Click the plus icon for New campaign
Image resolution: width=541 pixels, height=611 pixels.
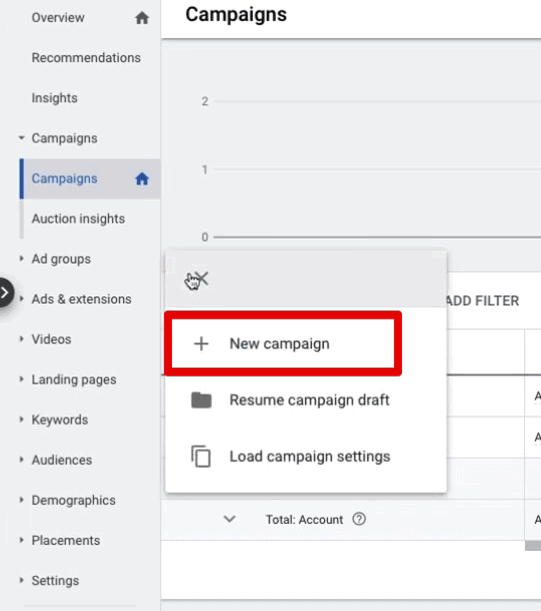click(201, 344)
